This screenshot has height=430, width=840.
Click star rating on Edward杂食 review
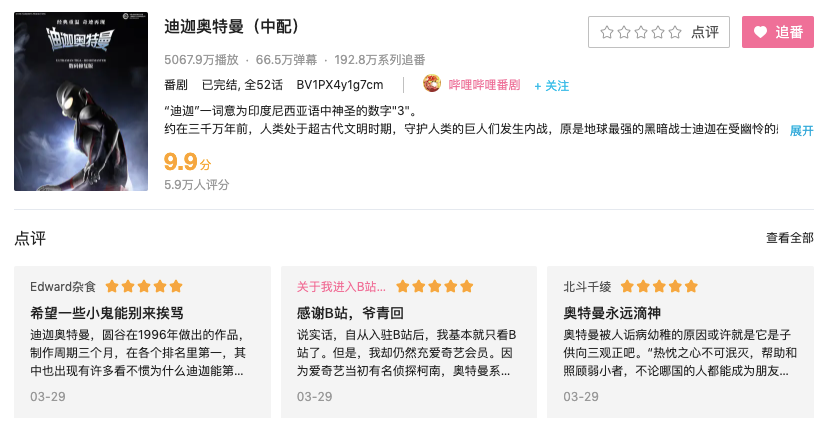(144, 286)
